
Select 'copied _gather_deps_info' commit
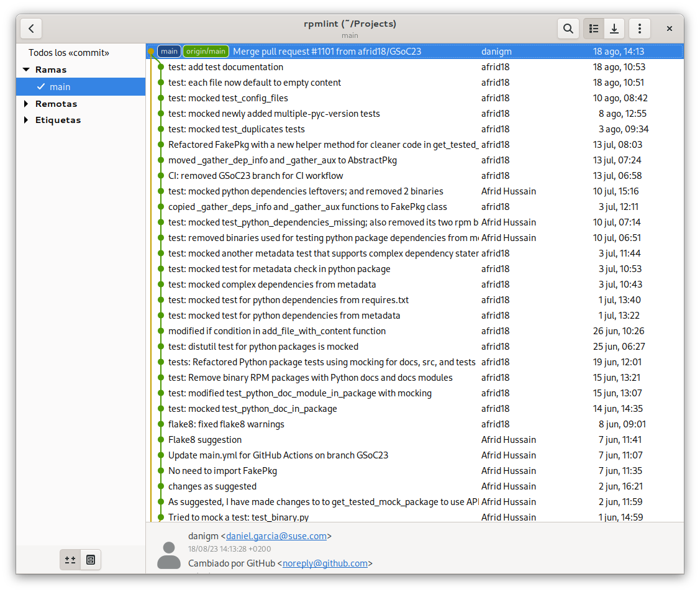pos(415,207)
